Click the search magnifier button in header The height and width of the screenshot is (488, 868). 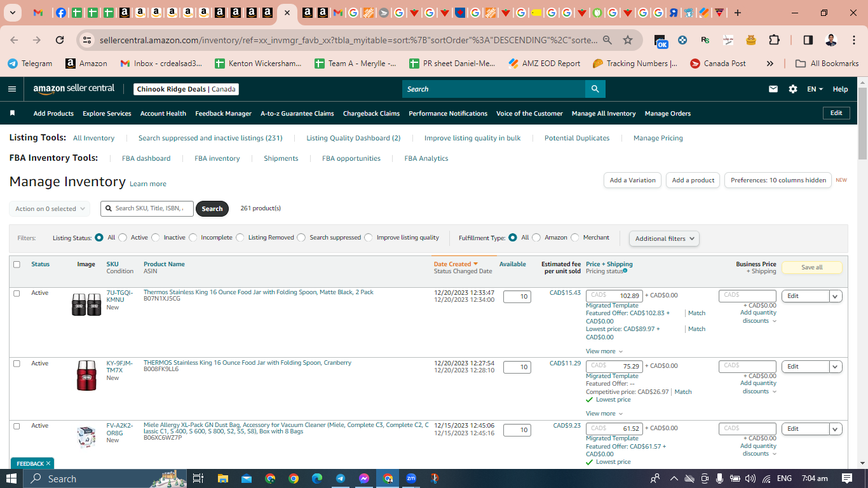(595, 89)
